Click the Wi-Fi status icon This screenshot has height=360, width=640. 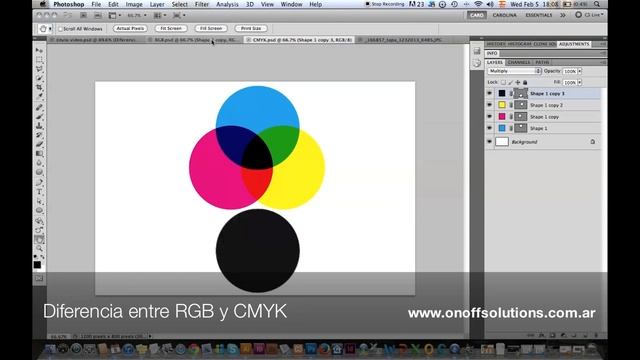(478, 4)
